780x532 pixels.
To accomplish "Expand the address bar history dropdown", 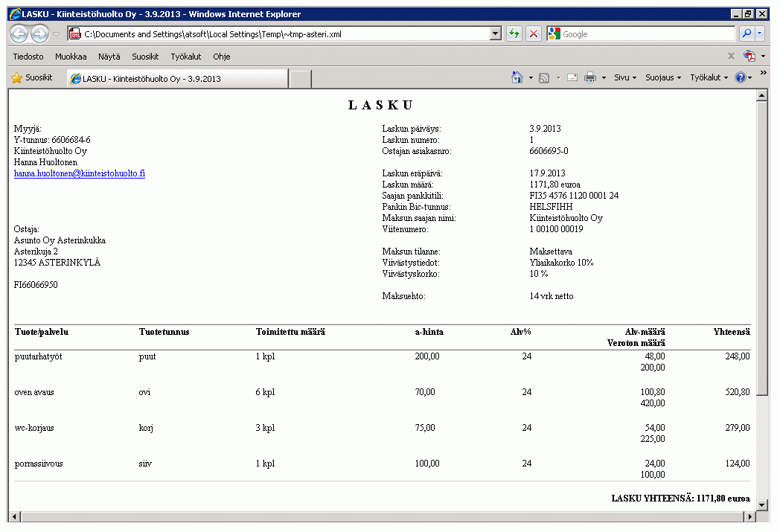I will coord(496,34).
